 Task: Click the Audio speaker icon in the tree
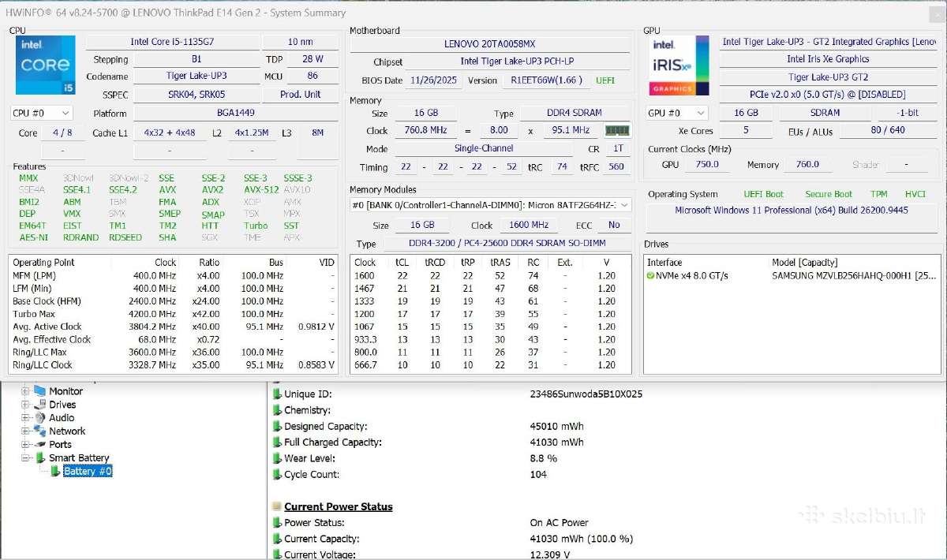pos(40,418)
